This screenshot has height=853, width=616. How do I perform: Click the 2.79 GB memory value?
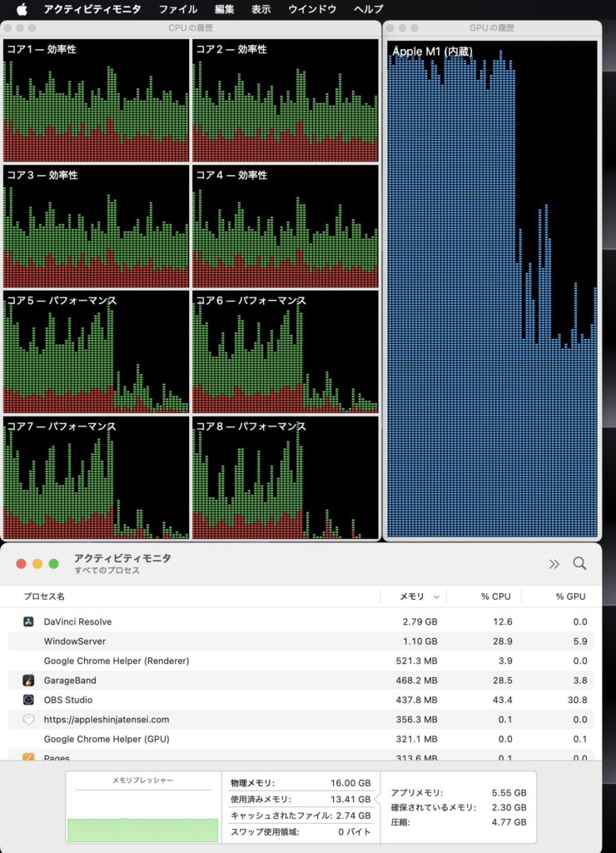coord(420,621)
